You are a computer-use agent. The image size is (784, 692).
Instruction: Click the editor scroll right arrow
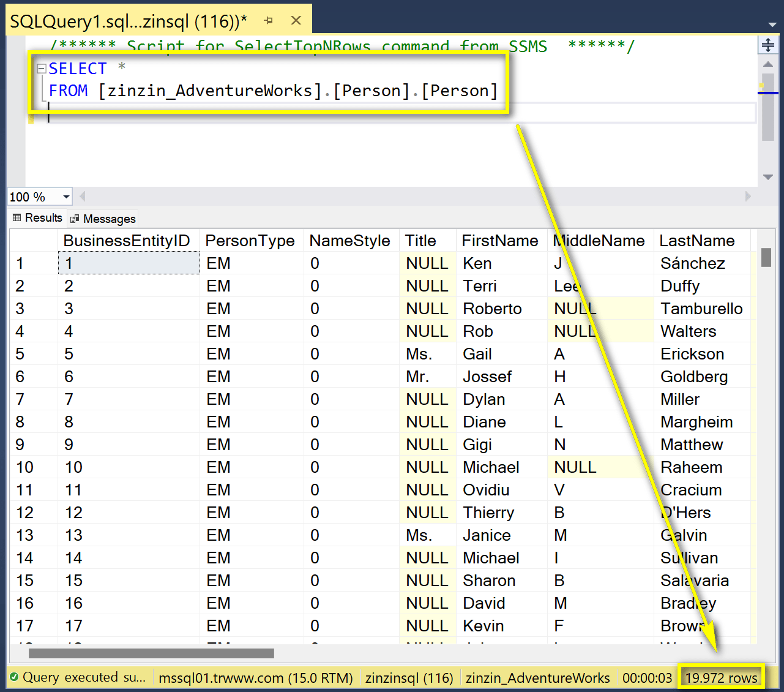coord(748,197)
